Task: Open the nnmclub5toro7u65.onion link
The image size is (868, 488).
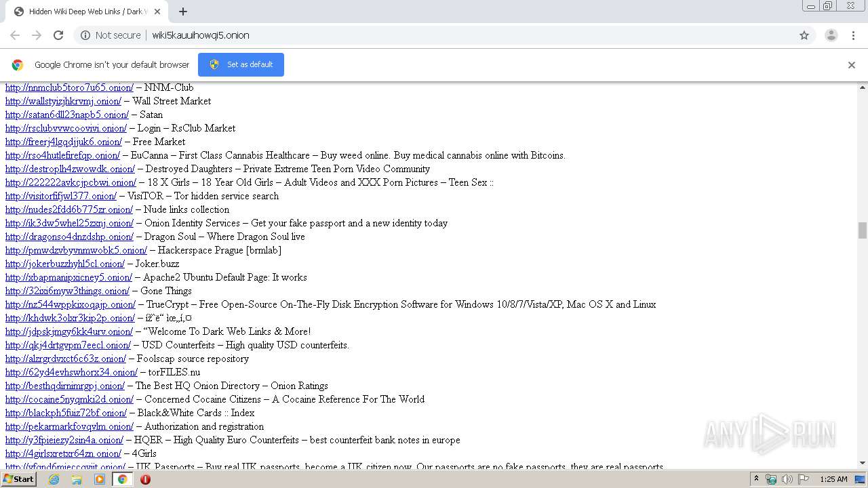Action: click(x=69, y=87)
